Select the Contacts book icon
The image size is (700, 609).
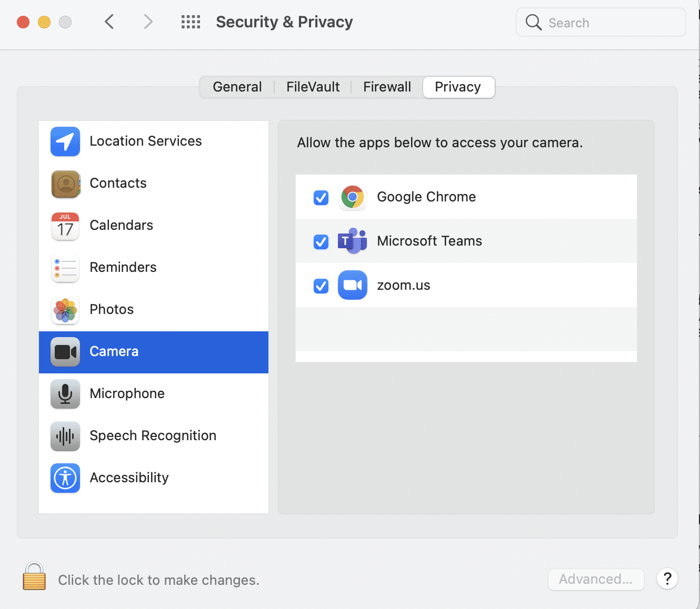(65, 184)
